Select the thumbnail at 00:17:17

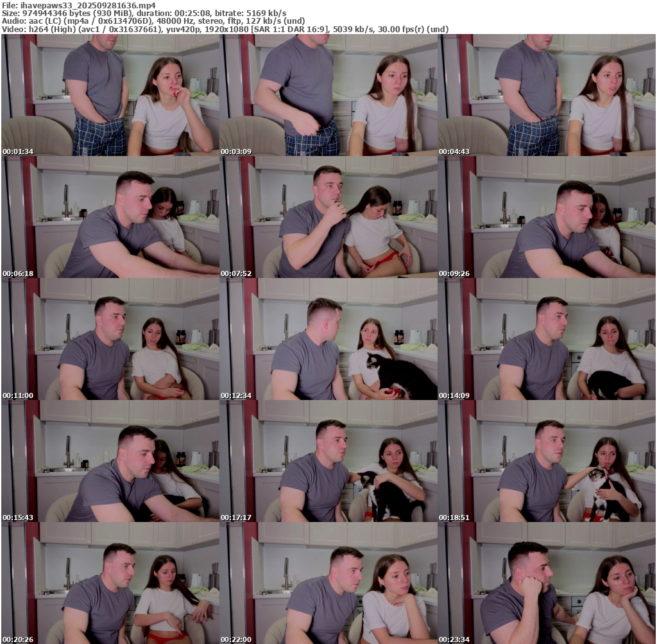[328, 461]
